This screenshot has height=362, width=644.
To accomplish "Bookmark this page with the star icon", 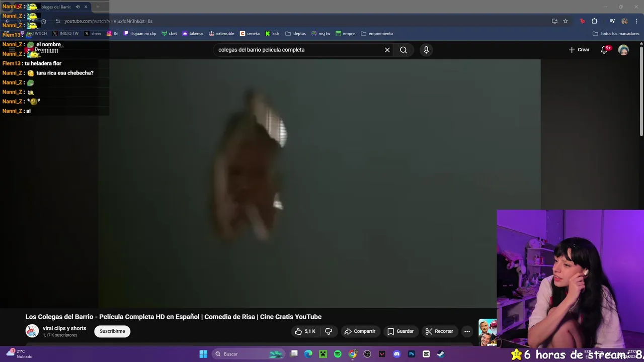I will pos(566,21).
